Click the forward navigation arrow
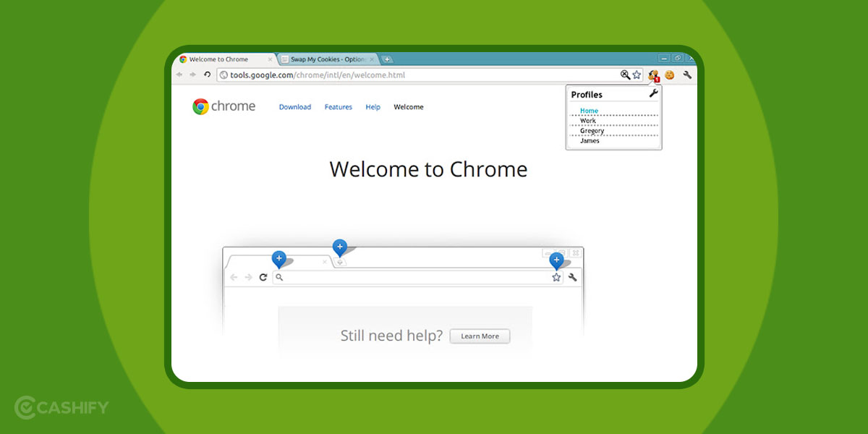This screenshot has height=434, width=868. coord(192,74)
